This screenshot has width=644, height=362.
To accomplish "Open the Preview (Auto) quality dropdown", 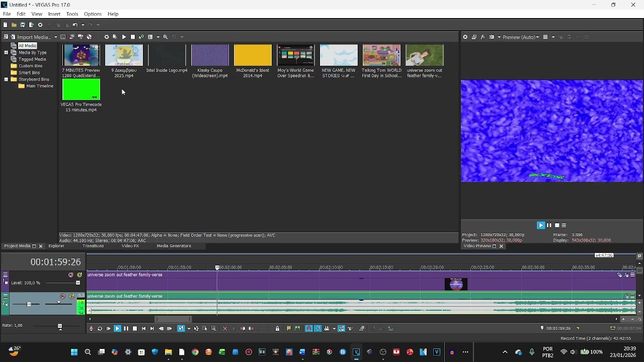I will click(x=521, y=37).
